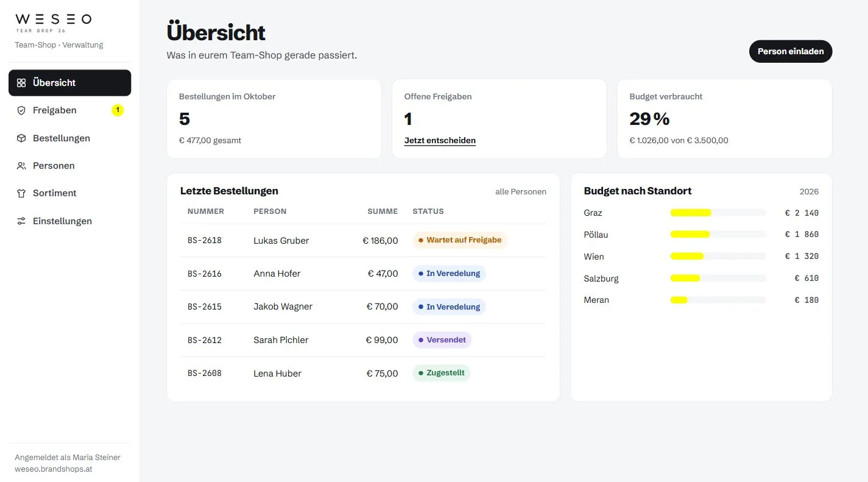Click the Zugestellt status badge
This screenshot has height=482, width=868.
tap(442, 373)
